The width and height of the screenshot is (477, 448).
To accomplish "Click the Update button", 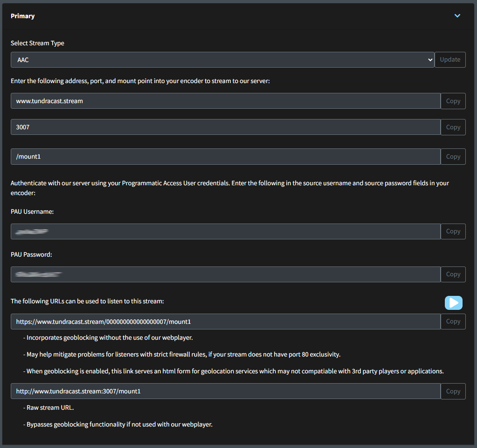I will tap(450, 60).
